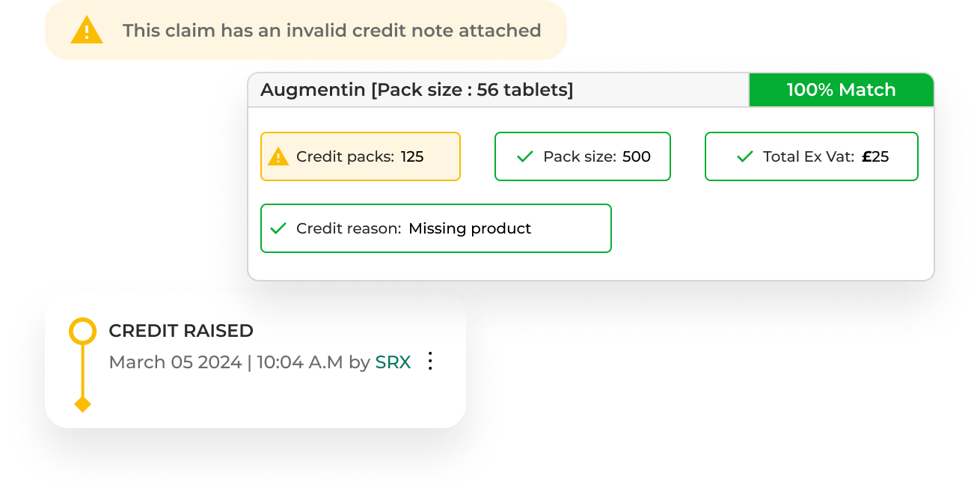Click the yellow circle timeline marker

click(82, 331)
